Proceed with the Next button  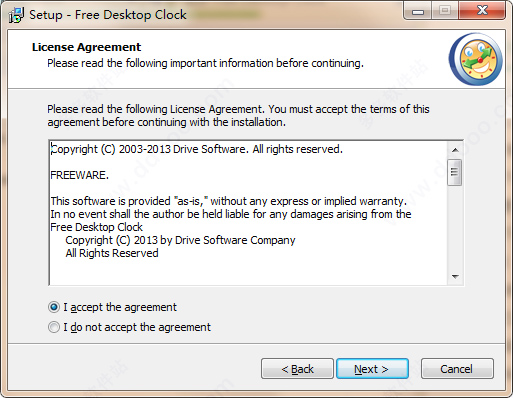click(x=372, y=369)
